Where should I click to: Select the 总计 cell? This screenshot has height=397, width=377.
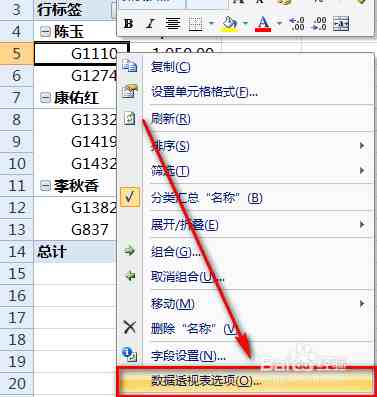click(x=75, y=252)
